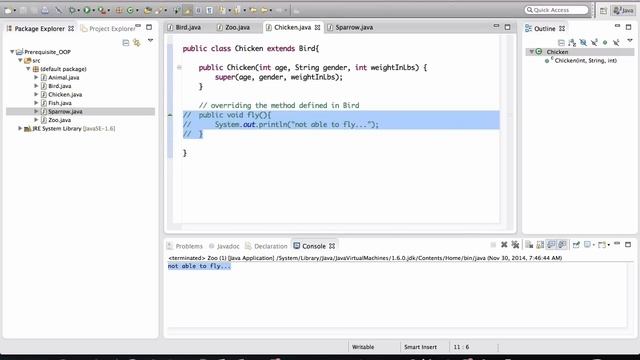
Task: Open the Run button dropdown arrow
Action: point(93,10)
